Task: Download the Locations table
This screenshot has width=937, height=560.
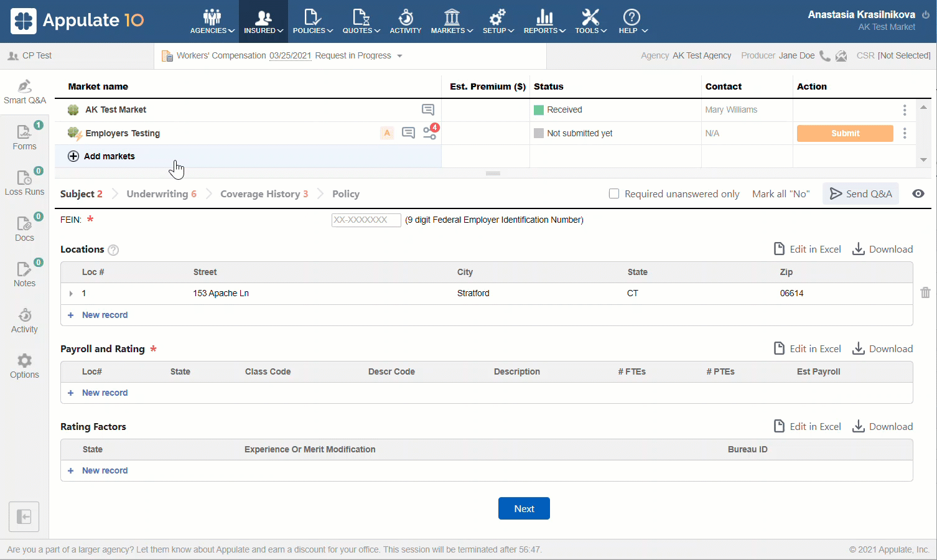Action: pyautogui.click(x=882, y=249)
